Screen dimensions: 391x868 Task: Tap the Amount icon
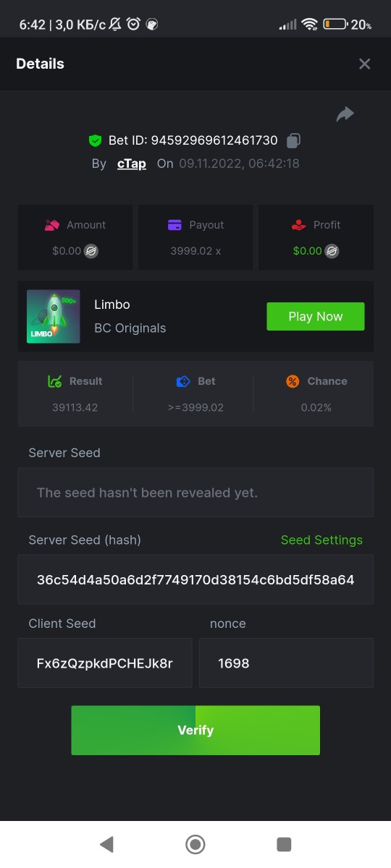click(51, 225)
